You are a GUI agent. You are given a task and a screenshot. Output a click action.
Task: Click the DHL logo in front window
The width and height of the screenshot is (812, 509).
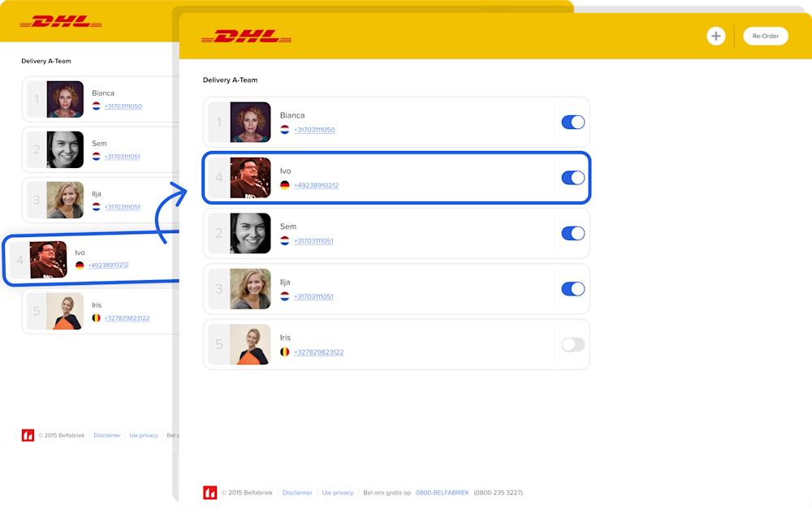[246, 37]
